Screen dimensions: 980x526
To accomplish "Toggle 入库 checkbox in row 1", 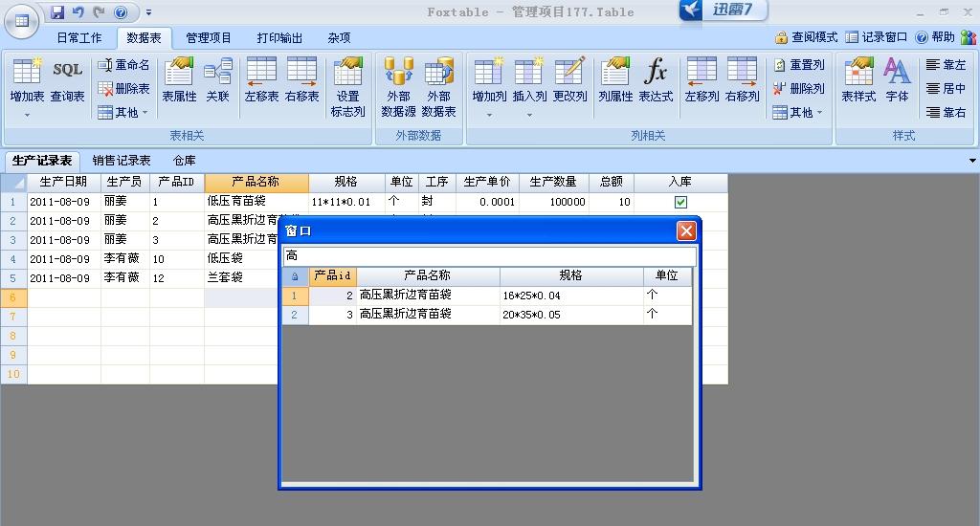I will [680, 202].
